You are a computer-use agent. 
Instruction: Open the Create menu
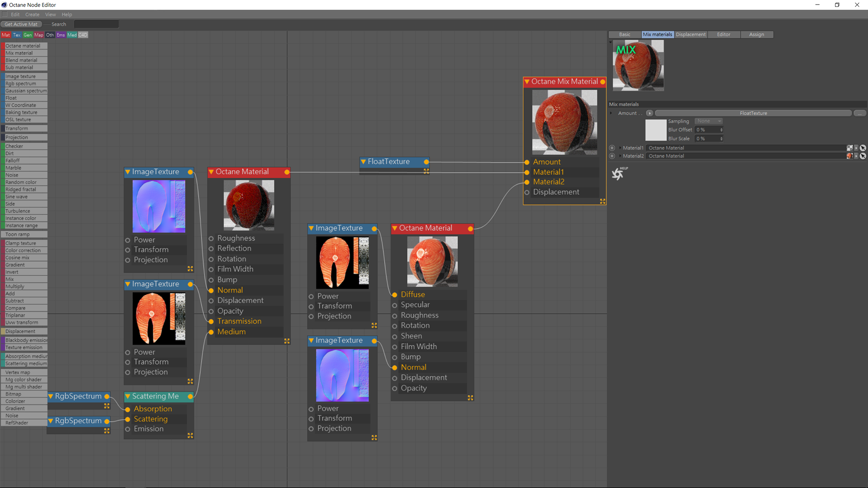tap(32, 14)
